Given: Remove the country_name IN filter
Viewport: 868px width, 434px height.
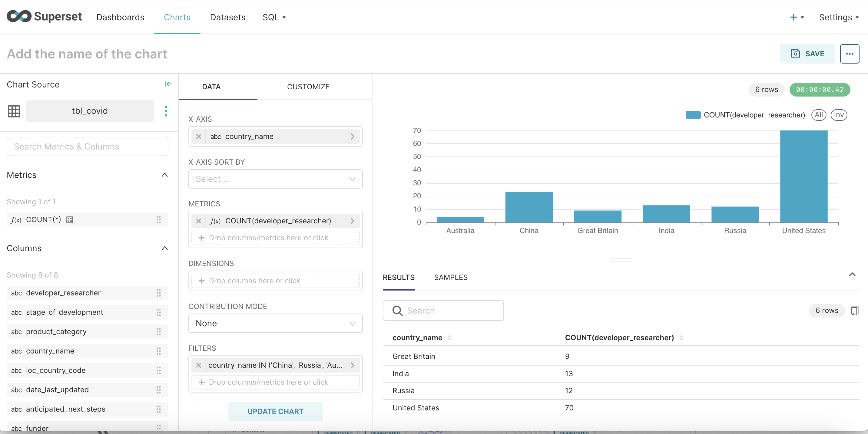Looking at the screenshot, I should point(198,365).
